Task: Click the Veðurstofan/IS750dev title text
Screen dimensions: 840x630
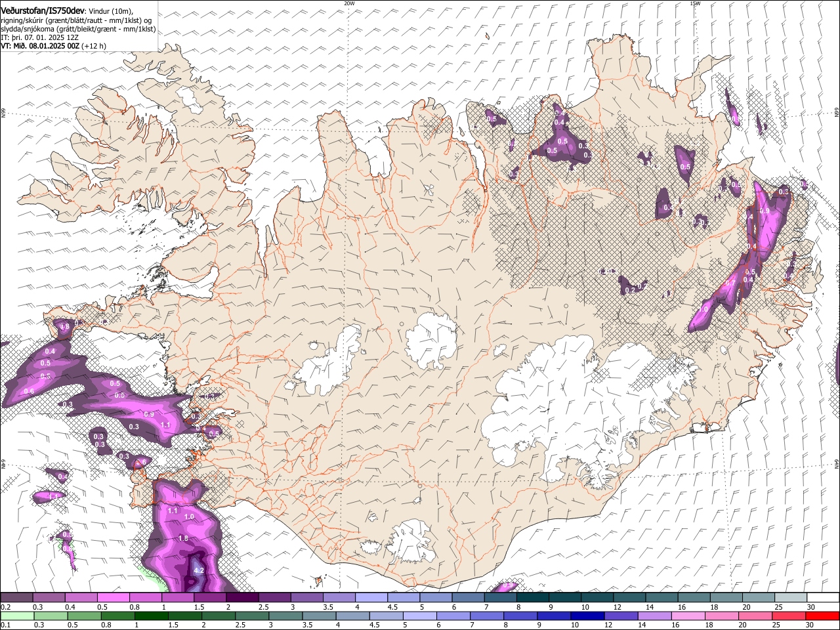Action: [x=43, y=10]
